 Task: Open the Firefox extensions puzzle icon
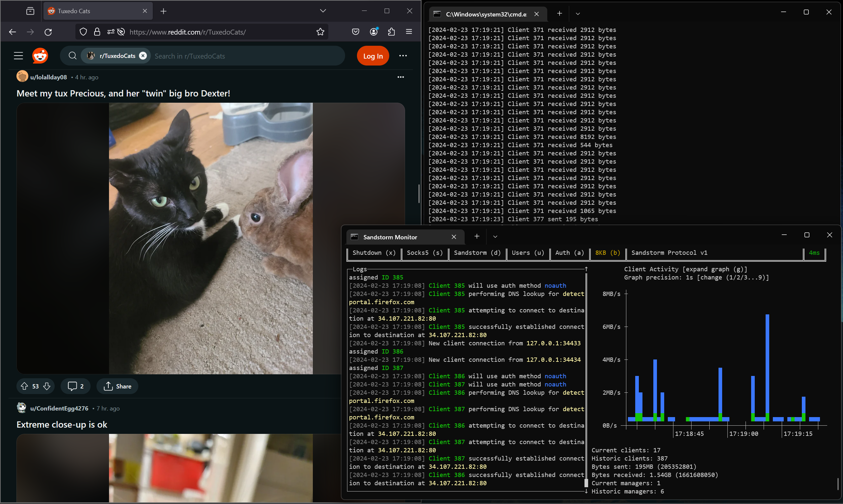[391, 32]
